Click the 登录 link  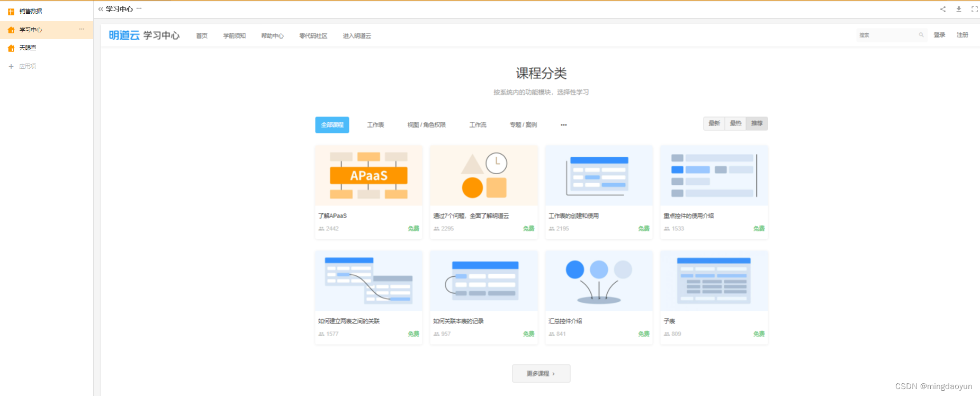point(940,35)
